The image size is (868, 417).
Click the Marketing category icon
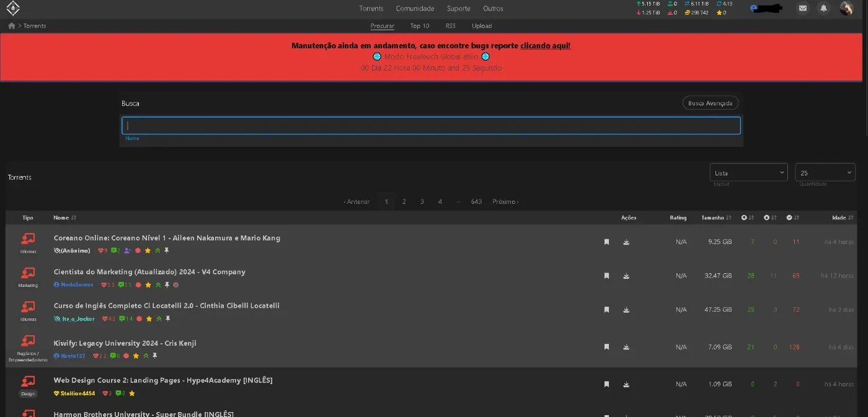(x=28, y=273)
